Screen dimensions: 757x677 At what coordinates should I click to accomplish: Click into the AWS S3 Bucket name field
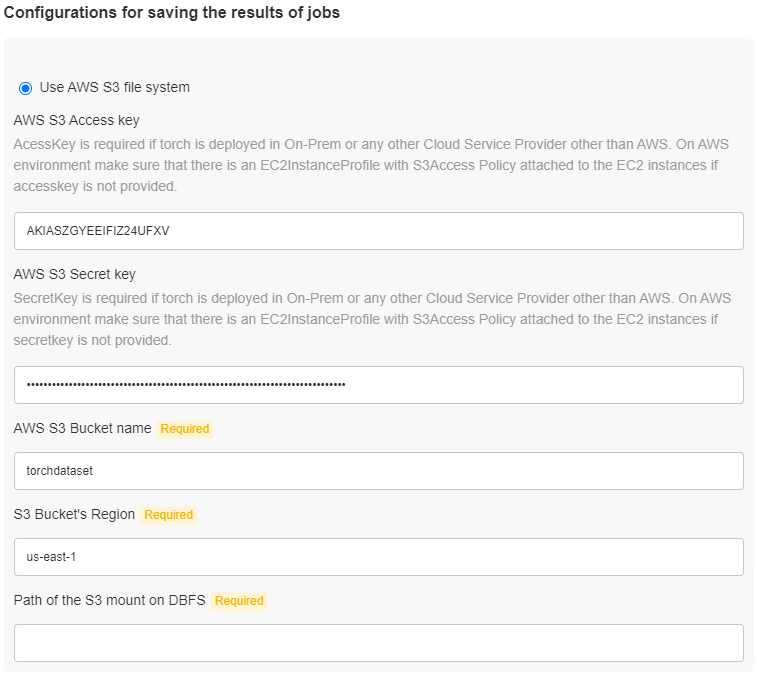point(378,471)
